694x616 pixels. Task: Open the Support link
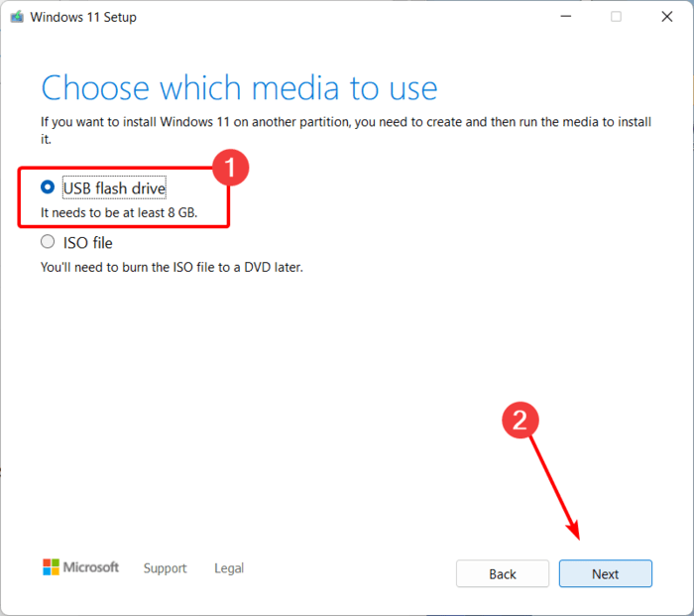(165, 567)
